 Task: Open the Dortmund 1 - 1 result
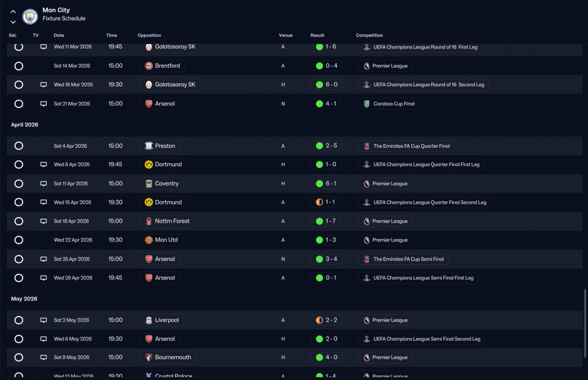(x=326, y=202)
